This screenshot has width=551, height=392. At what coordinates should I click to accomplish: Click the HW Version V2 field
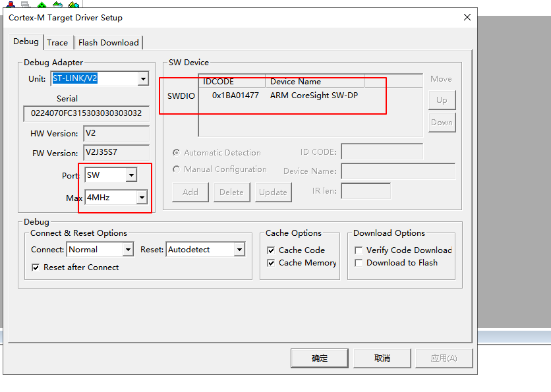point(116,134)
